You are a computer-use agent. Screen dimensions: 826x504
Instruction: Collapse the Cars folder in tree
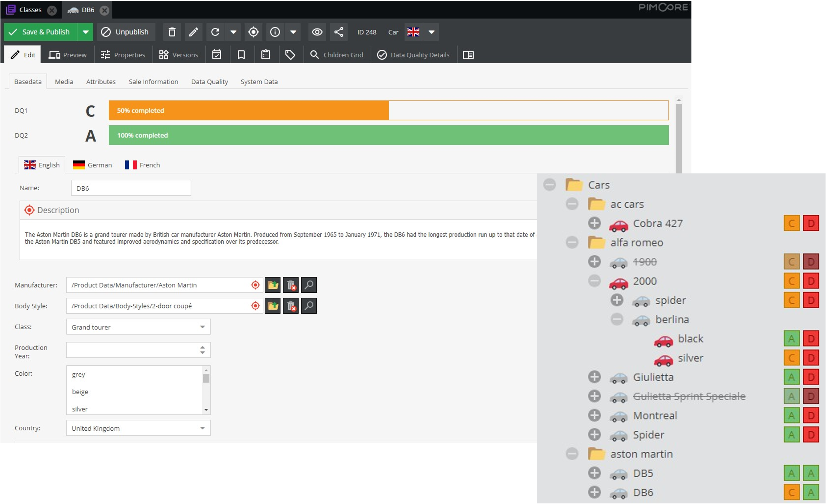549,185
